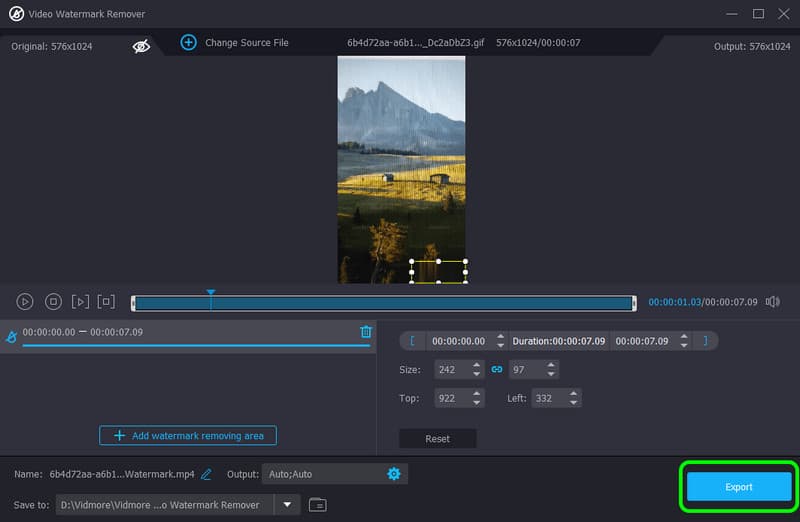This screenshot has height=522, width=800.
Task: Click the Reset button
Action: [437, 439]
